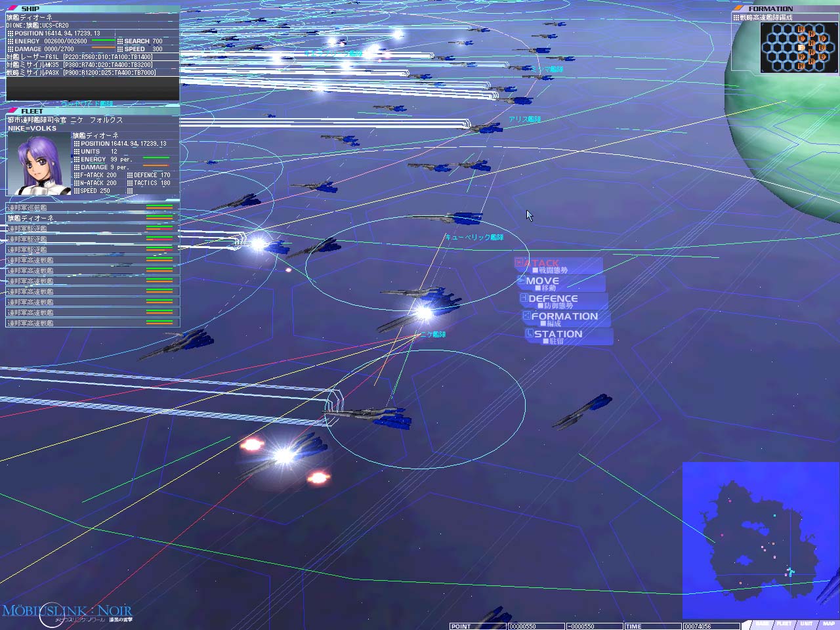This screenshot has height=630, width=840.
Task: Click the icon beside DEFENCE command
Action: click(524, 298)
